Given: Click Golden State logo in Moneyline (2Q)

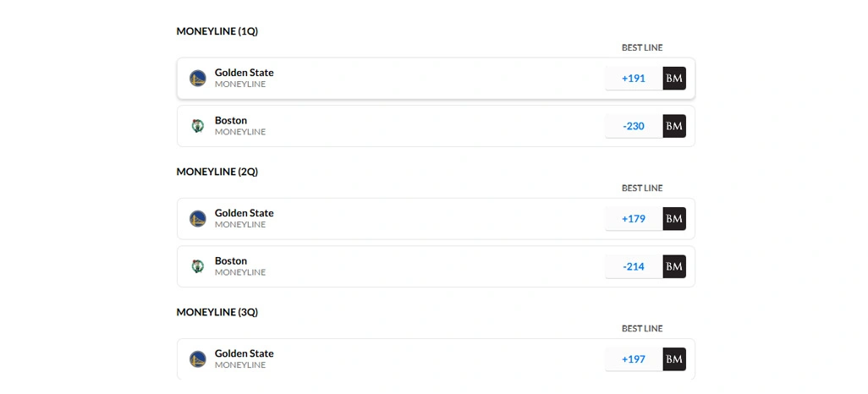Looking at the screenshot, I should click(x=198, y=219).
